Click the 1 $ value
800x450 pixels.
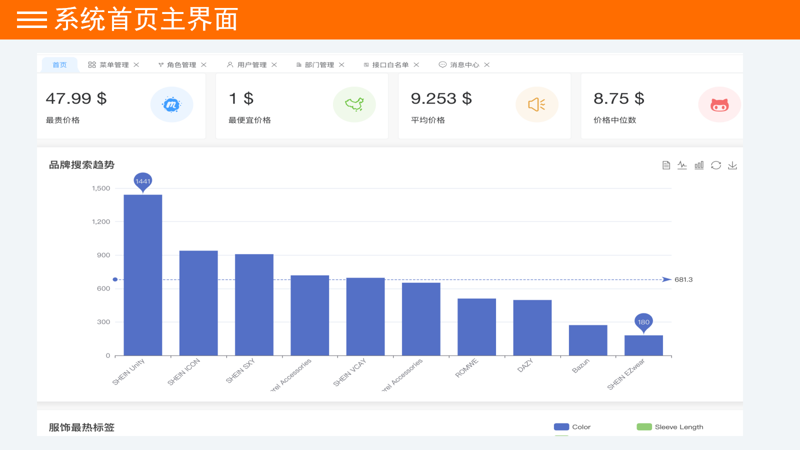(241, 98)
